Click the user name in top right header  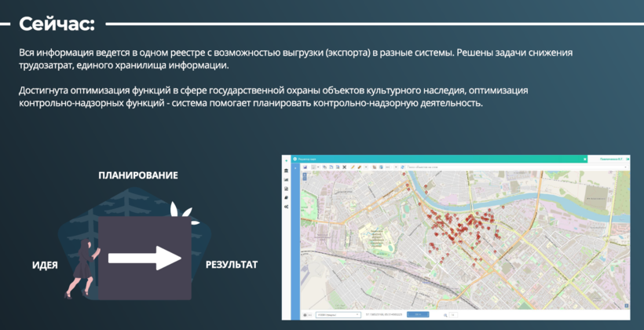[x=611, y=159]
